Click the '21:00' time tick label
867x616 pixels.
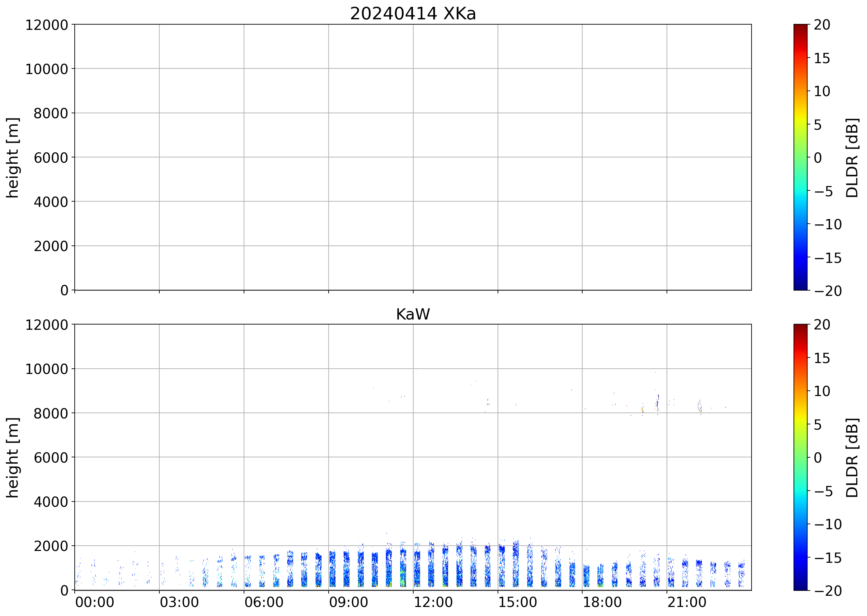[x=687, y=602]
